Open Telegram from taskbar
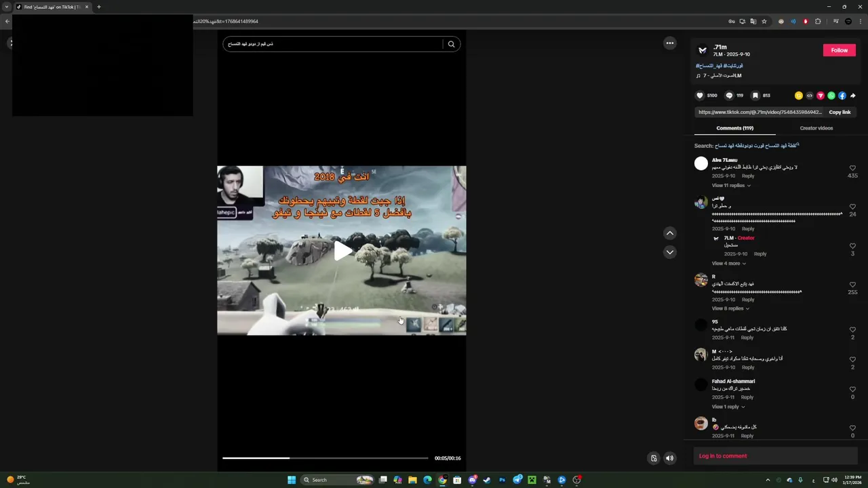The height and width of the screenshot is (488, 868). click(x=518, y=480)
